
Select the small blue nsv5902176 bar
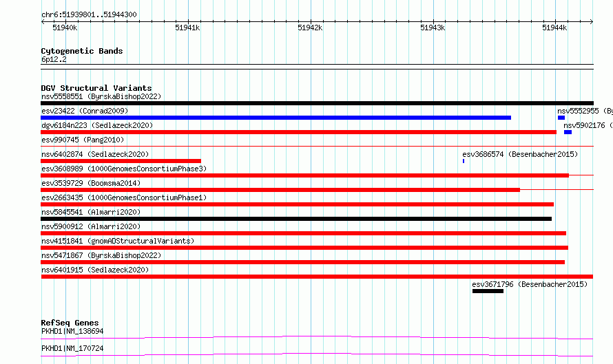[568, 132]
